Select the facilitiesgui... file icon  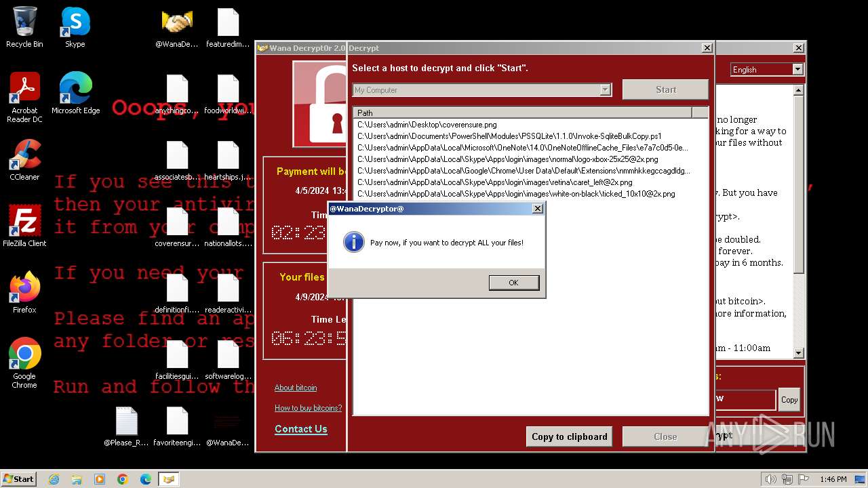[x=177, y=359]
